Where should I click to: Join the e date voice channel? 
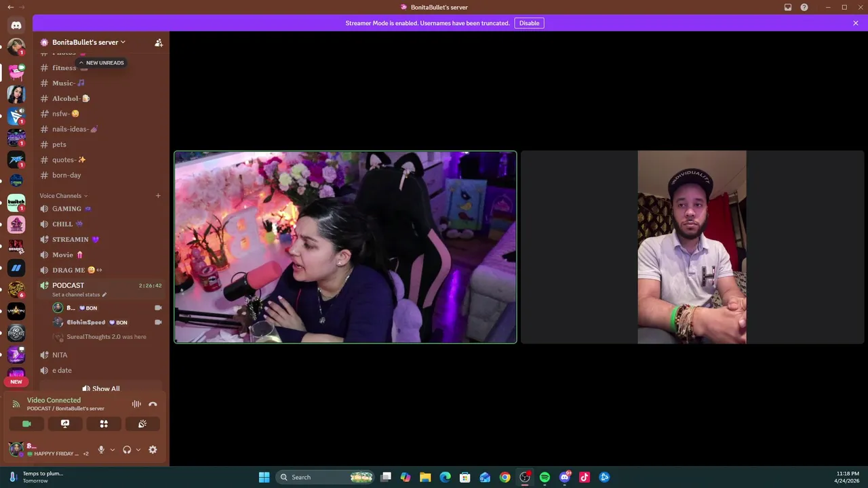tap(102, 370)
